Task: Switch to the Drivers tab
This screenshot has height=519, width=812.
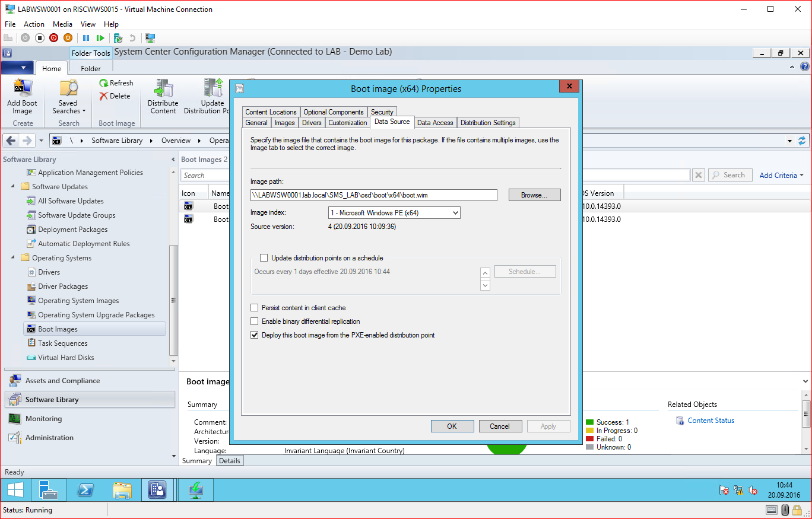Action: click(312, 123)
